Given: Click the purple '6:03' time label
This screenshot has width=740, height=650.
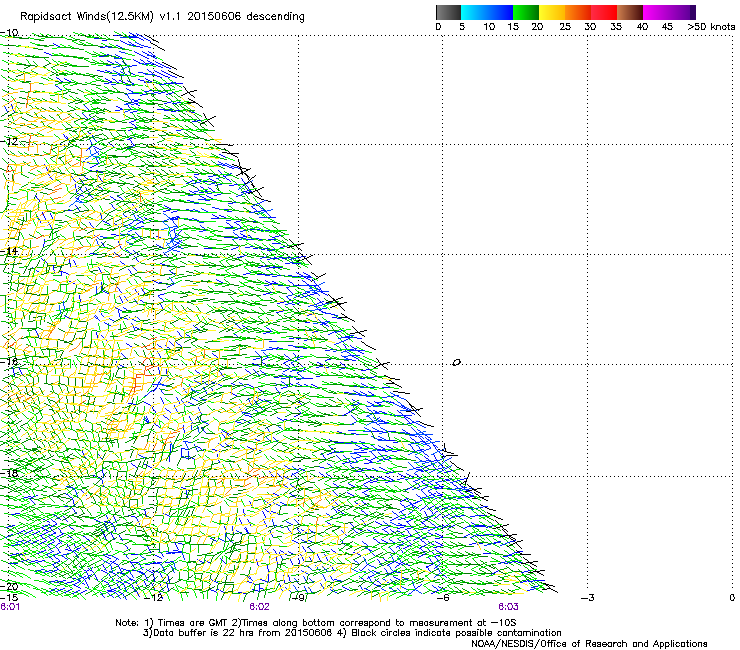Looking at the screenshot, I should (508, 607).
